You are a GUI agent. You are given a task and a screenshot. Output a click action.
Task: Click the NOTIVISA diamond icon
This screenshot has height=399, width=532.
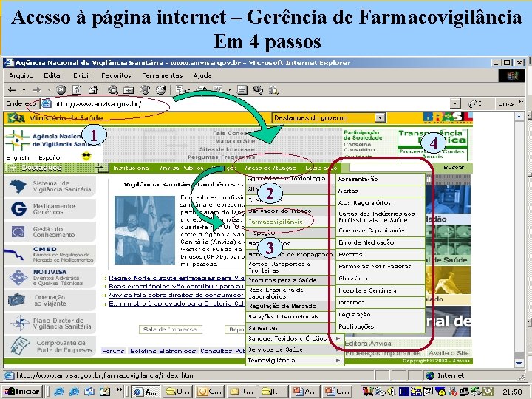[x=18, y=277]
